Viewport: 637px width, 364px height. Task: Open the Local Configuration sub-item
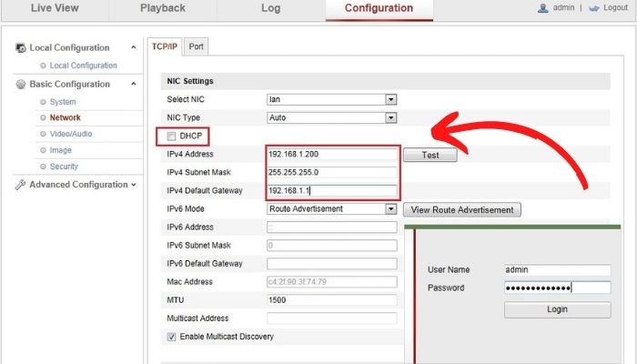tap(84, 66)
